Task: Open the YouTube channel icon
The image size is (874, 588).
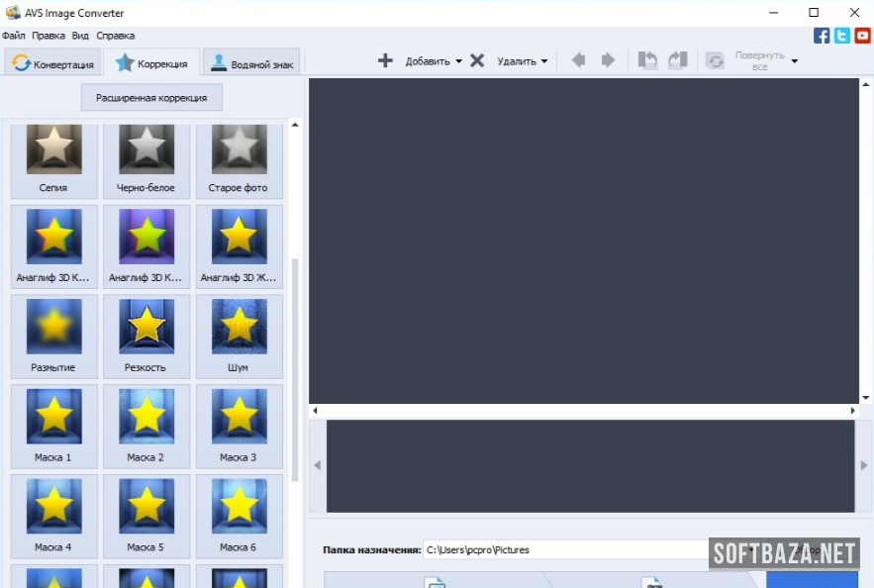Action: click(862, 36)
